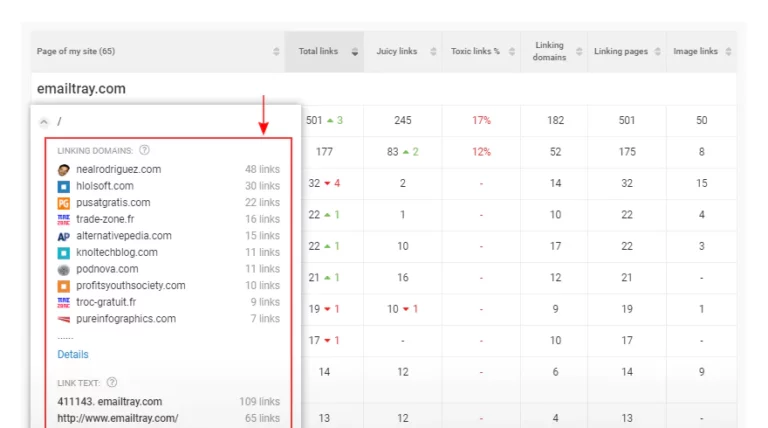Click podnova.com gray favicon
This screenshot has height=428, width=768.
tap(64, 269)
